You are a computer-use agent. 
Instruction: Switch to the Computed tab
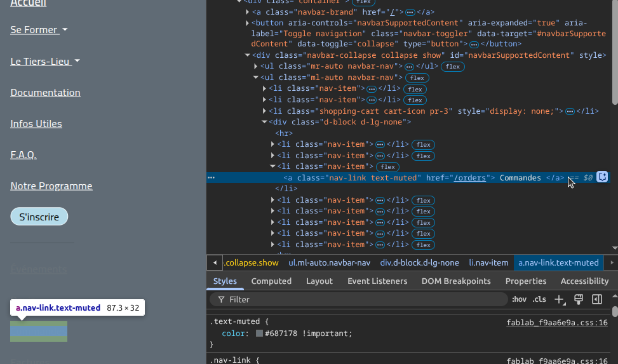click(x=271, y=281)
